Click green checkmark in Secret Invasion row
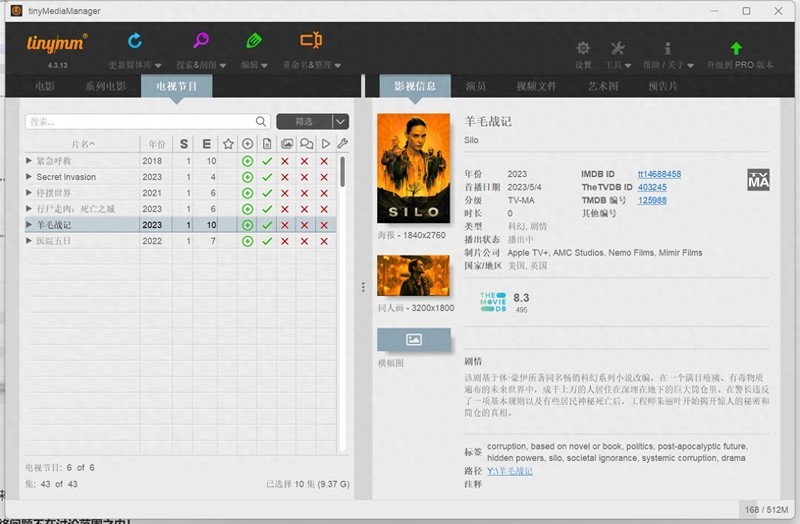 click(x=267, y=177)
